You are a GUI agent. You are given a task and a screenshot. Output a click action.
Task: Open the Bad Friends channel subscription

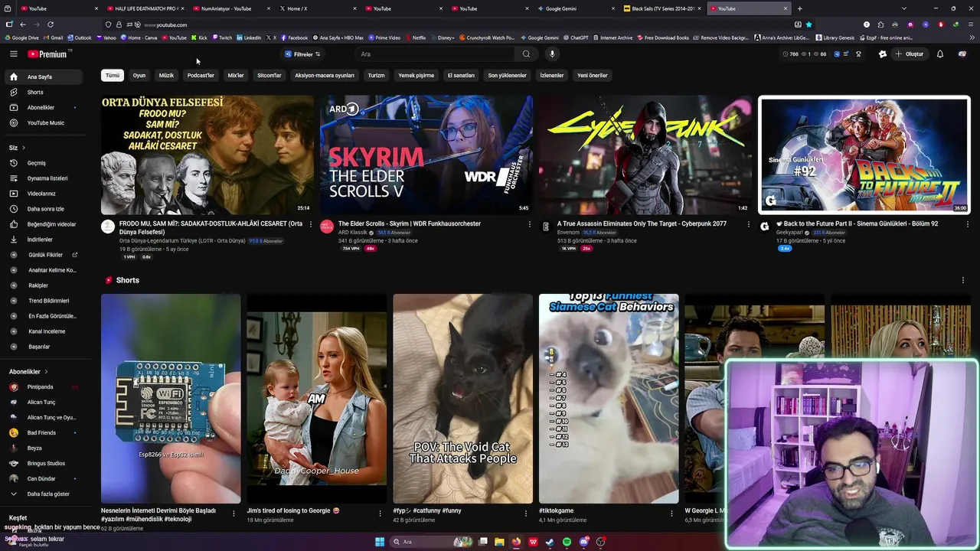click(x=43, y=432)
